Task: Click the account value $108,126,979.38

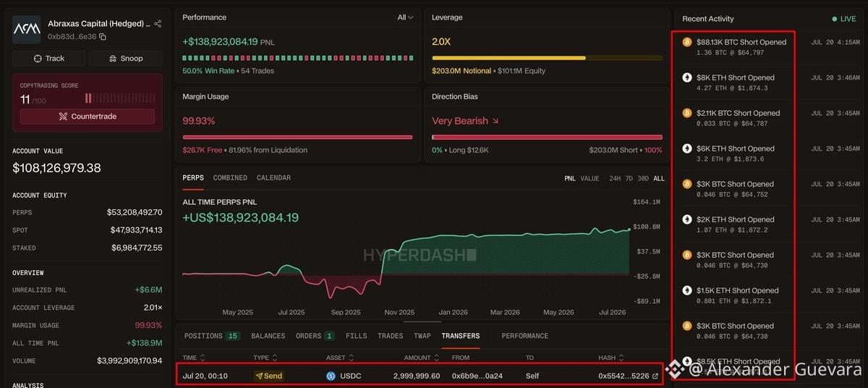Action: 56,168
